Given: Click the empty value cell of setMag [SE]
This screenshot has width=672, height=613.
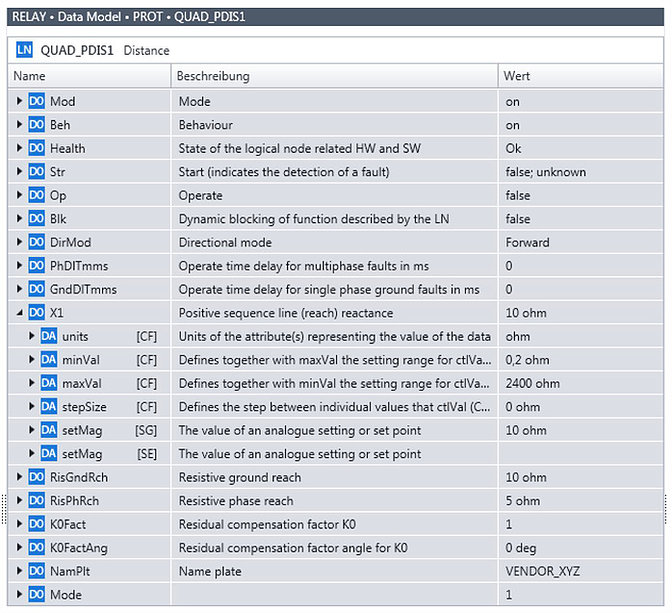Looking at the screenshot, I should click(581, 454).
